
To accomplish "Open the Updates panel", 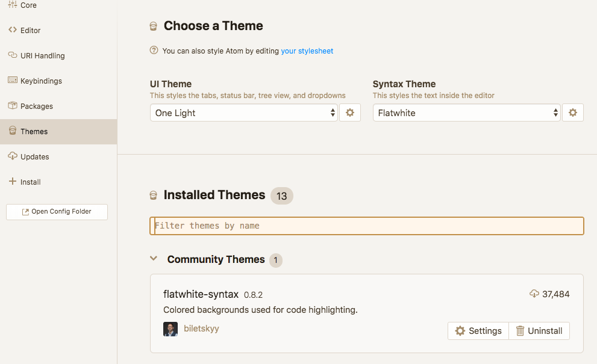I will 58,156.
